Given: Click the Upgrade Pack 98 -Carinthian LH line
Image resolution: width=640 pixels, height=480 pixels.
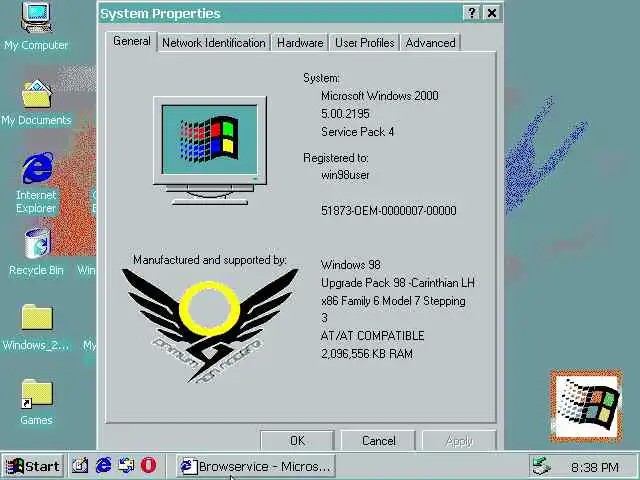Looking at the screenshot, I should coord(398,283).
